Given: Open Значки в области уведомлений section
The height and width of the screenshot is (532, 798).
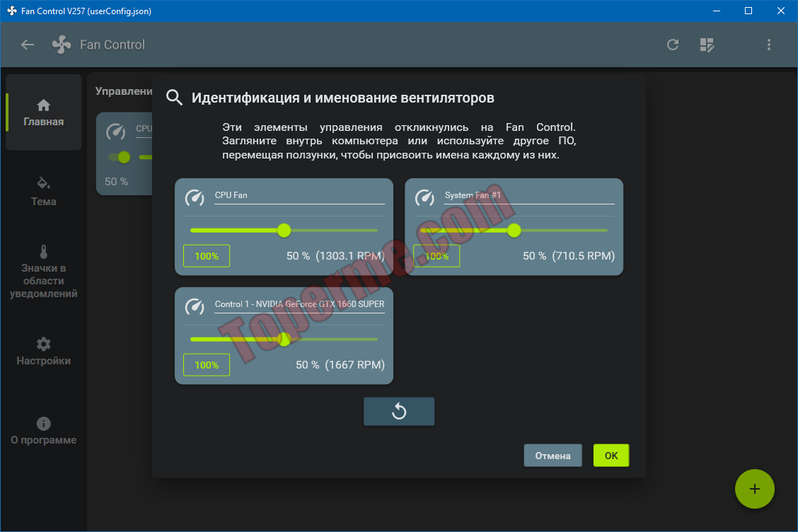Looking at the screenshot, I should coord(44,272).
